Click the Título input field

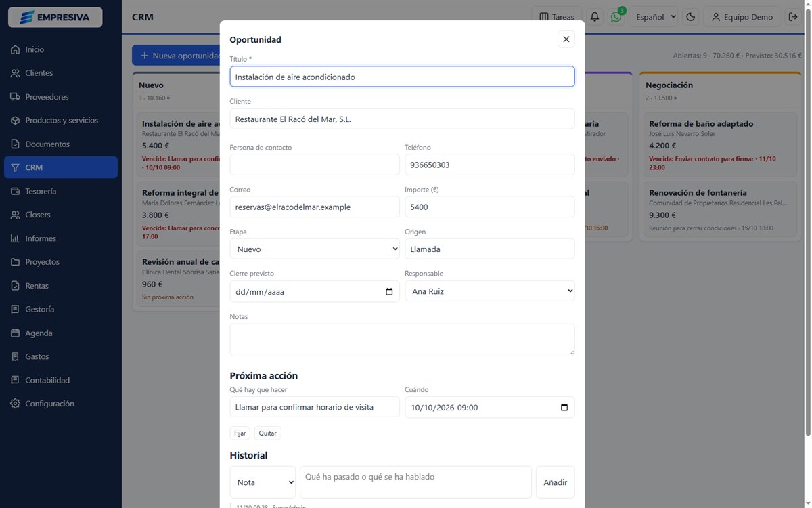click(x=403, y=77)
